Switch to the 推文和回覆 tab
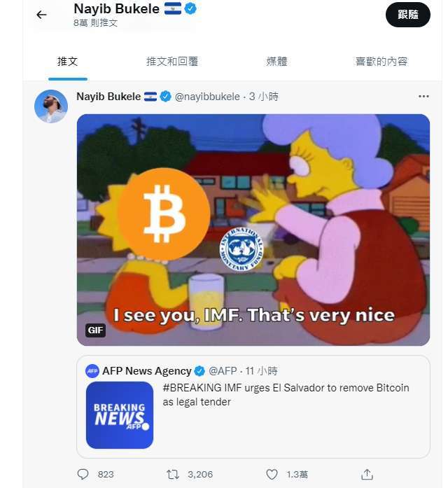Viewport: 448px width, 488px height. [x=172, y=62]
